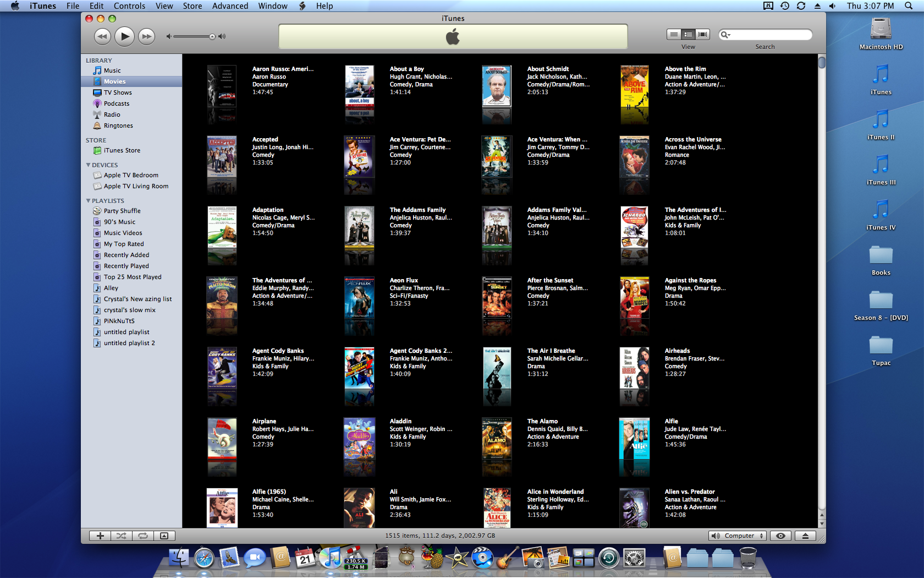924x578 pixels.
Task: Open the Trash in the Dock
Action: [x=748, y=558]
